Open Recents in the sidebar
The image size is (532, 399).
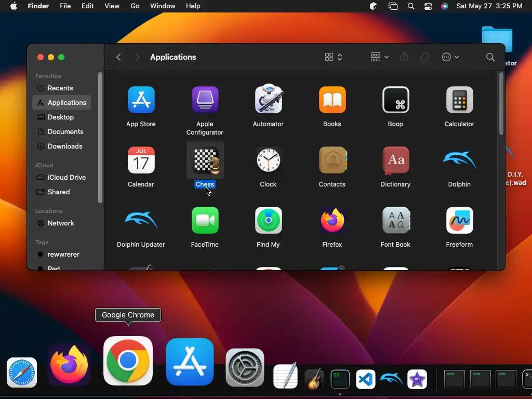click(x=61, y=88)
